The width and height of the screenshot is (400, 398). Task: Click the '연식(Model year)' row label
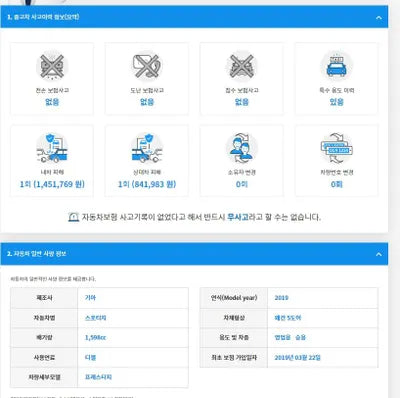pyautogui.click(x=234, y=298)
